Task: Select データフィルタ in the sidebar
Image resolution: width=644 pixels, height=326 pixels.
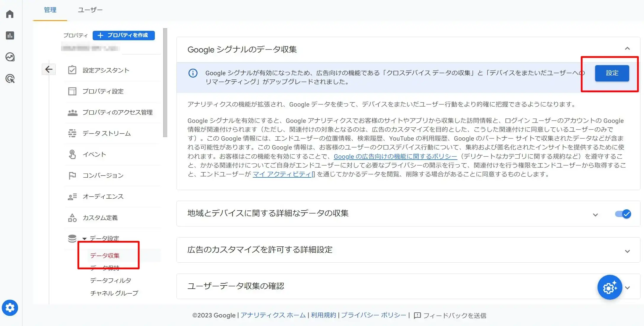Action: tap(110, 280)
